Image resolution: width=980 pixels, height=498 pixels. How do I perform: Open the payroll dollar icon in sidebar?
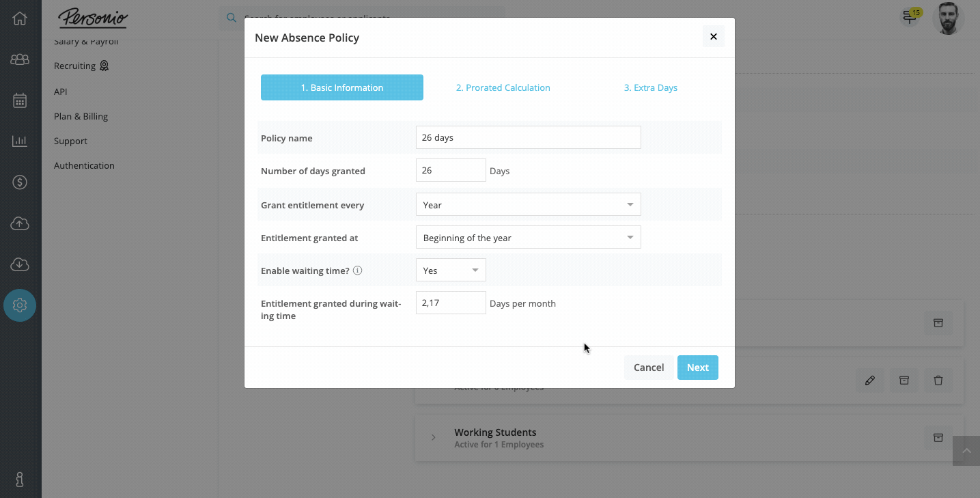20,182
